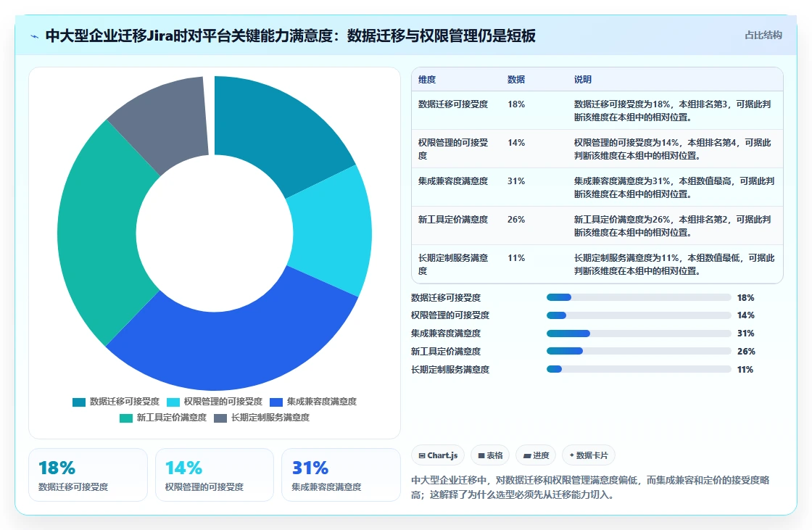Click the cyan 14% donut slice
Image resolution: width=812 pixels, height=530 pixels.
(x=331, y=231)
